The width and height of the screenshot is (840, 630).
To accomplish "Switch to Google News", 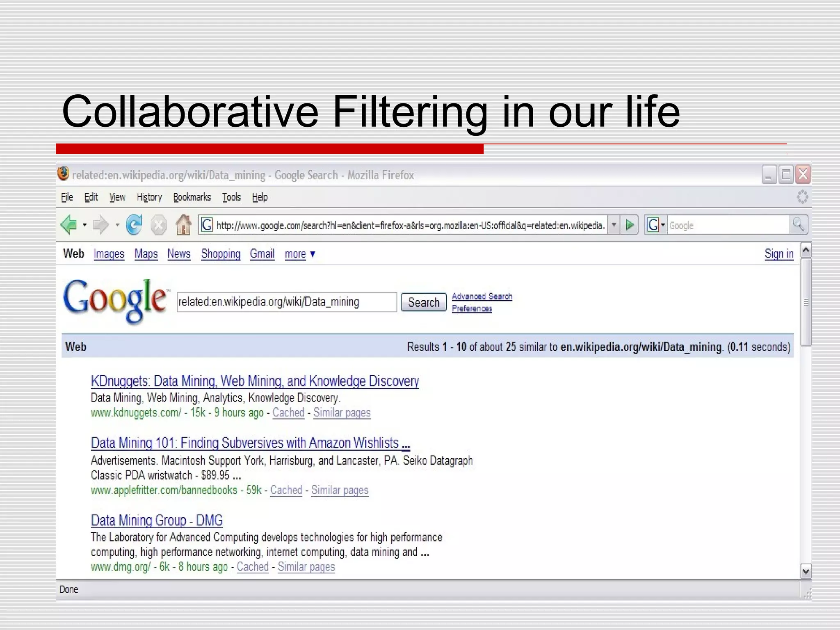I will coord(179,254).
